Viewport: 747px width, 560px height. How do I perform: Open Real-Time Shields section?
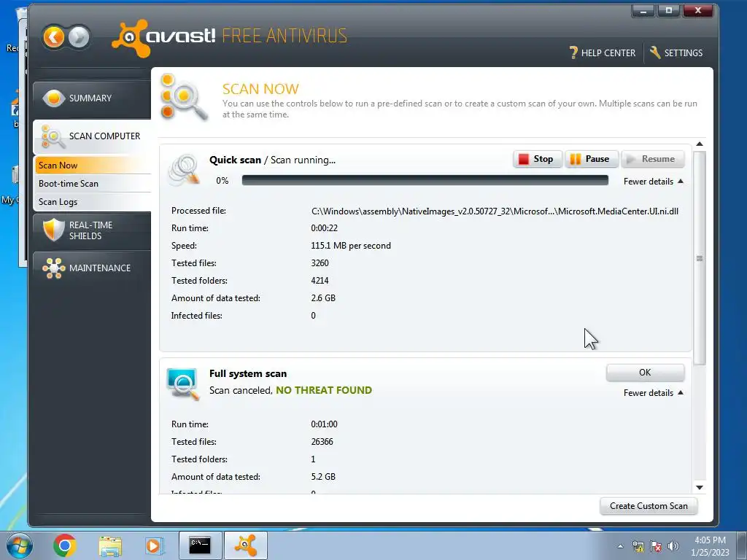coord(92,230)
